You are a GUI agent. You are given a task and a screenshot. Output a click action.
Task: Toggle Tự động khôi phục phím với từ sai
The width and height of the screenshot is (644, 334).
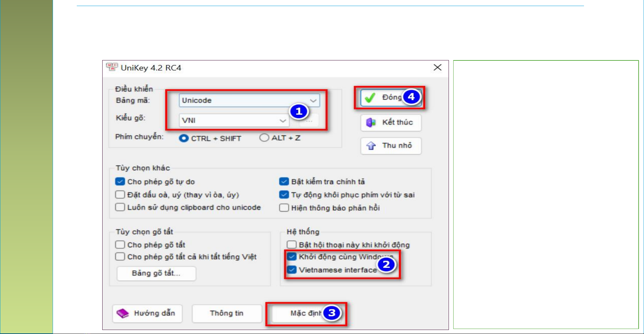[284, 195]
